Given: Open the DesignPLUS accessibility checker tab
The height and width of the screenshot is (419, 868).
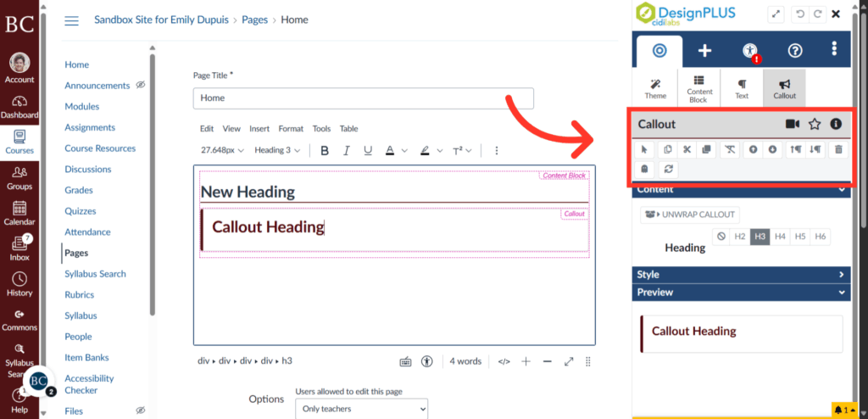Looking at the screenshot, I should tap(750, 51).
